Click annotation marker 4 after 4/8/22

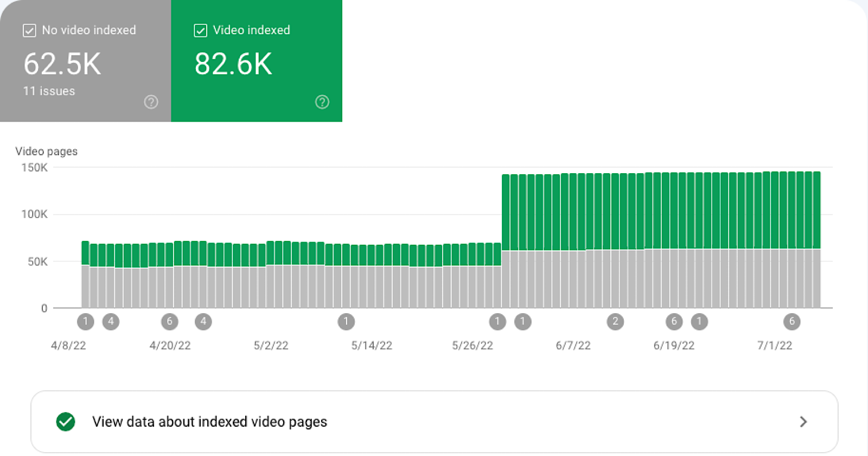coord(111,321)
